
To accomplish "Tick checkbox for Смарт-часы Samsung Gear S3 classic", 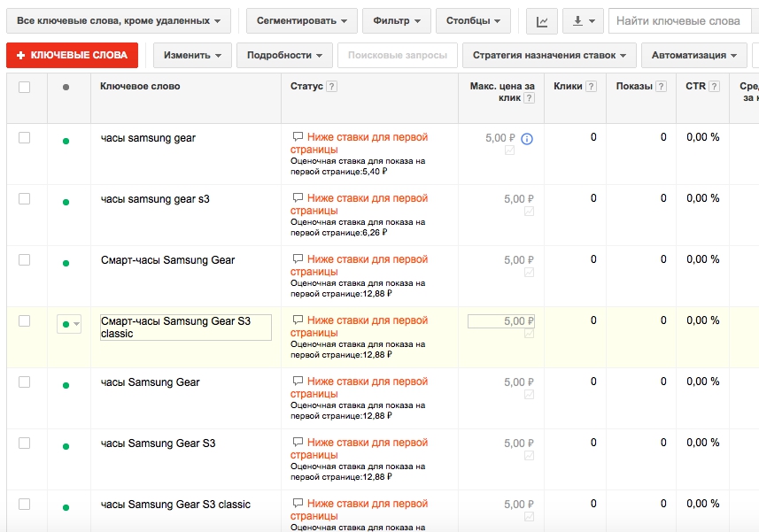I will (x=24, y=320).
